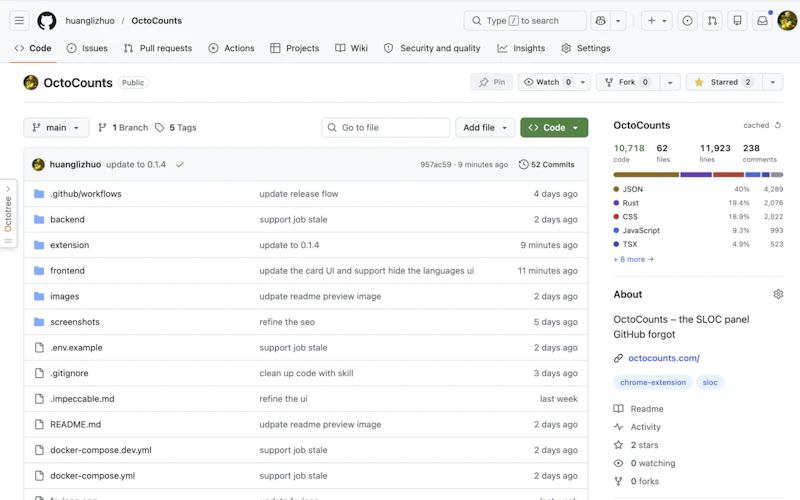800x500 pixels.
Task: Open notifications inbox
Action: (x=762, y=20)
